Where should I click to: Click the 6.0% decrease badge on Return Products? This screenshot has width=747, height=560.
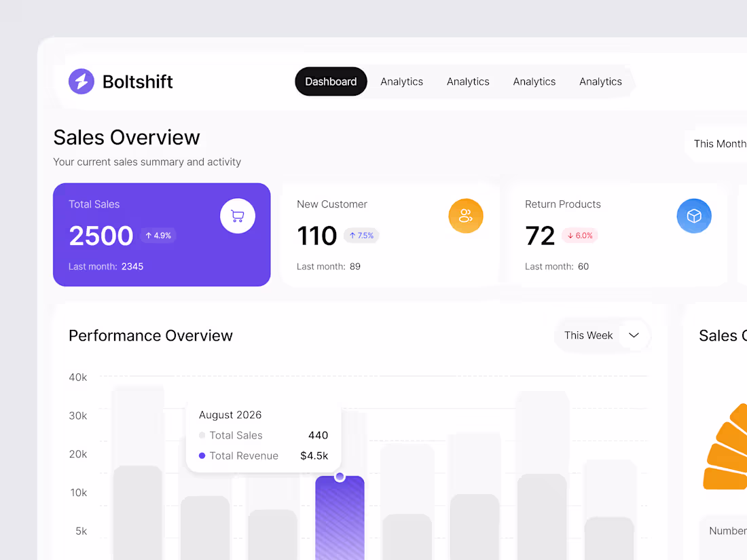click(x=580, y=236)
